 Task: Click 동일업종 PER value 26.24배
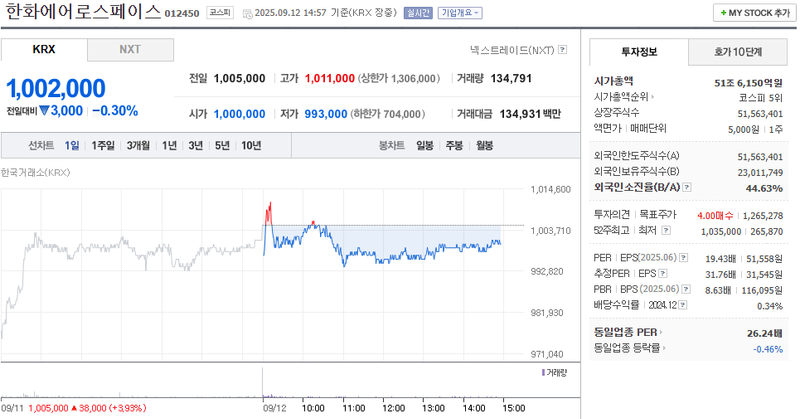(764, 333)
